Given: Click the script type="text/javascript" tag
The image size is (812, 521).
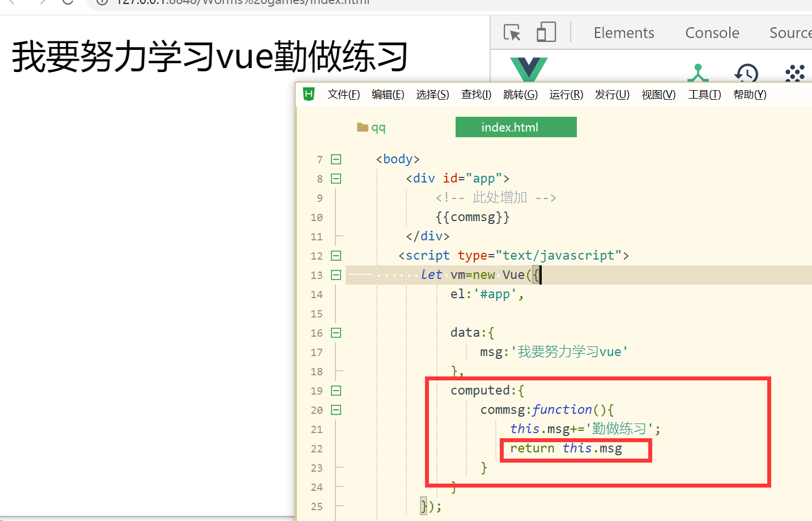Looking at the screenshot, I should click(x=513, y=256).
